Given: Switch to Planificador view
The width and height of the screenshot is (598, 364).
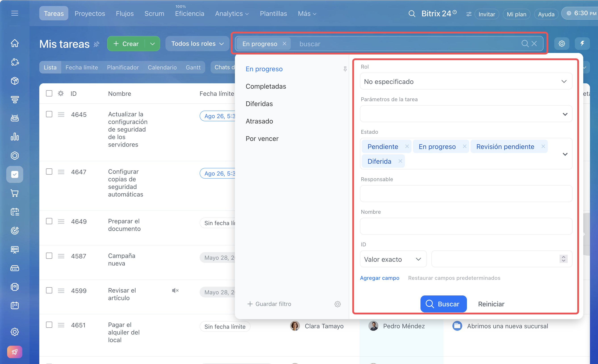Looking at the screenshot, I should pyautogui.click(x=123, y=67).
